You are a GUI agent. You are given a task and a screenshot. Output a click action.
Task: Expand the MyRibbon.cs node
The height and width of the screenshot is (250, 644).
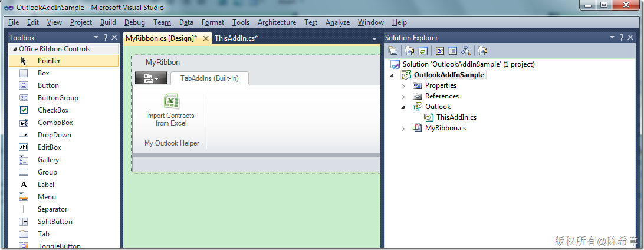tap(403, 129)
